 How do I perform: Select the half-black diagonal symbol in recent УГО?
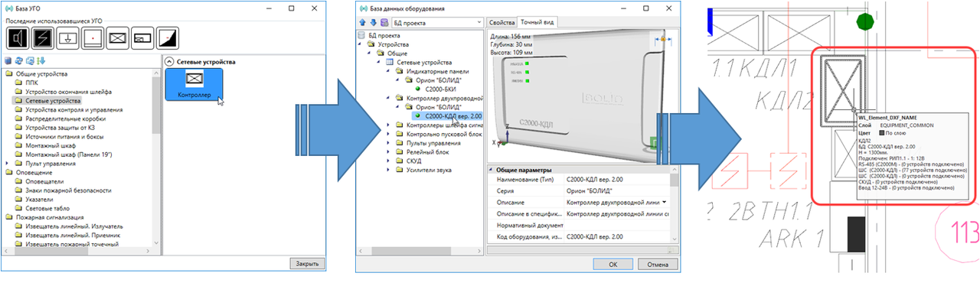coord(168,37)
